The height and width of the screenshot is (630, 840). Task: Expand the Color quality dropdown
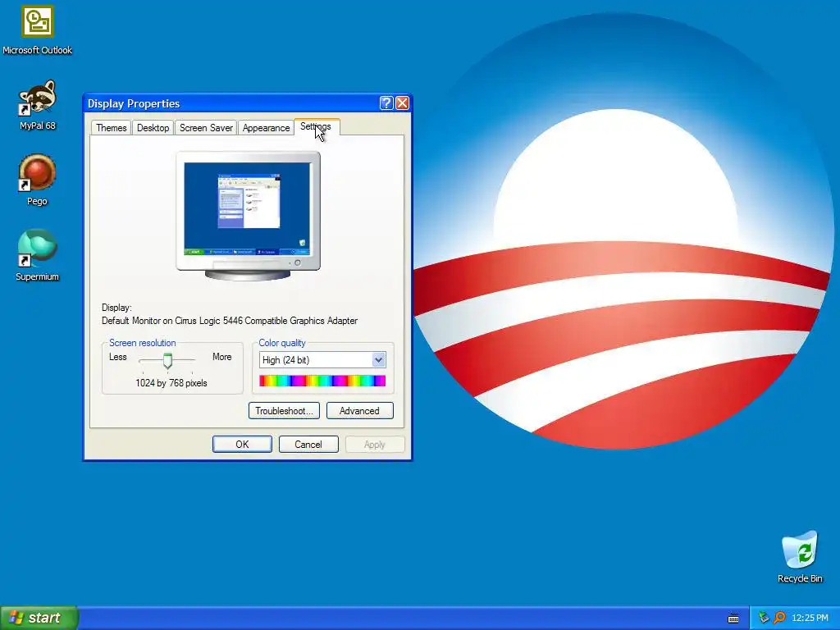[379, 360]
